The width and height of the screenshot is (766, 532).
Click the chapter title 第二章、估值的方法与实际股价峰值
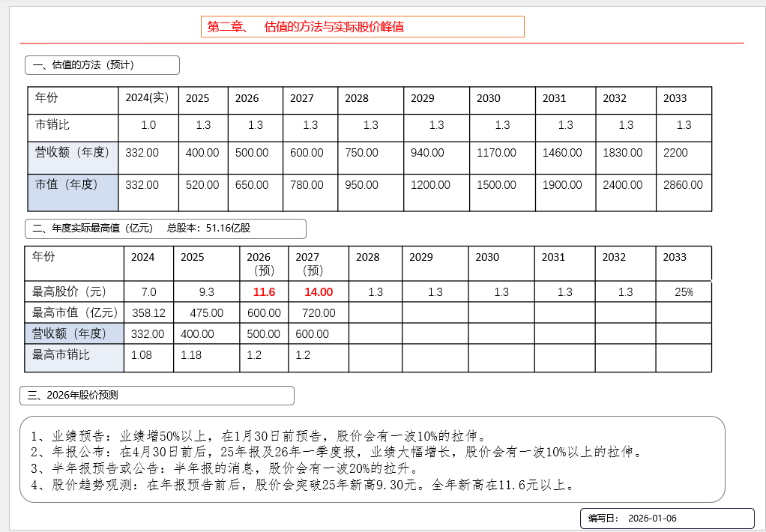click(363, 27)
